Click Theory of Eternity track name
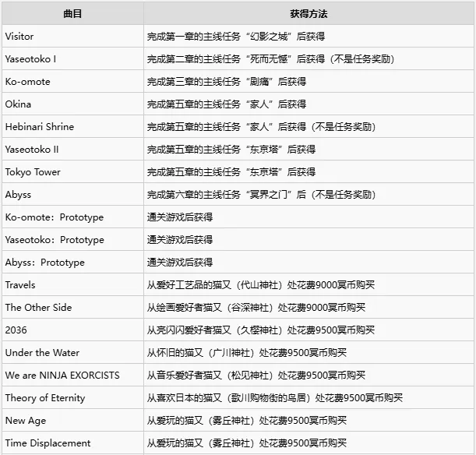Image resolution: width=476 pixels, height=455 pixels. (x=45, y=397)
